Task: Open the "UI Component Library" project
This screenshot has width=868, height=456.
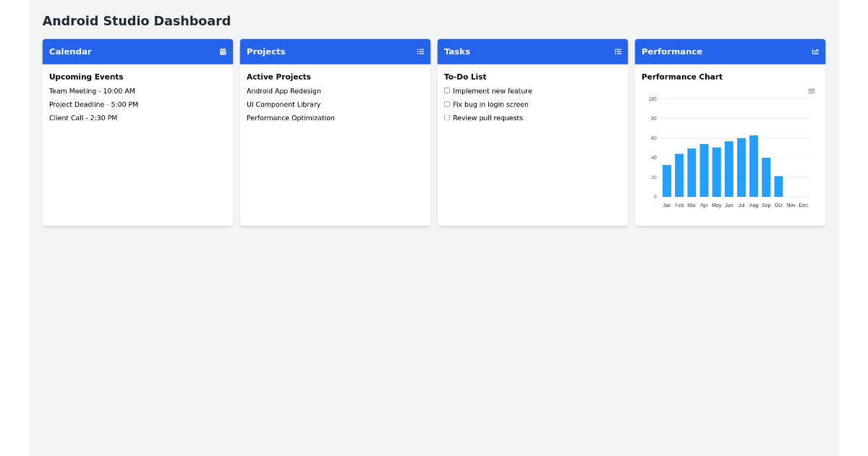Action: pyautogui.click(x=283, y=104)
